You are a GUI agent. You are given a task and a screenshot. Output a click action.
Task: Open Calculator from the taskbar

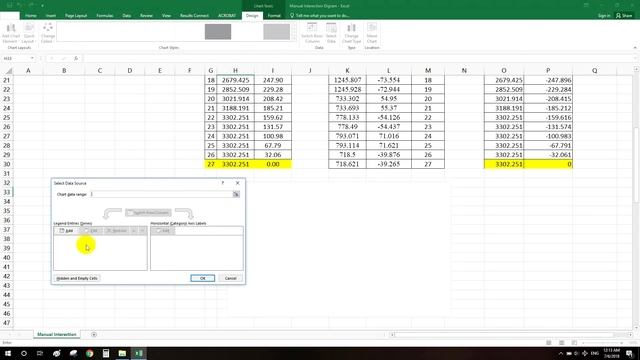coord(106,353)
